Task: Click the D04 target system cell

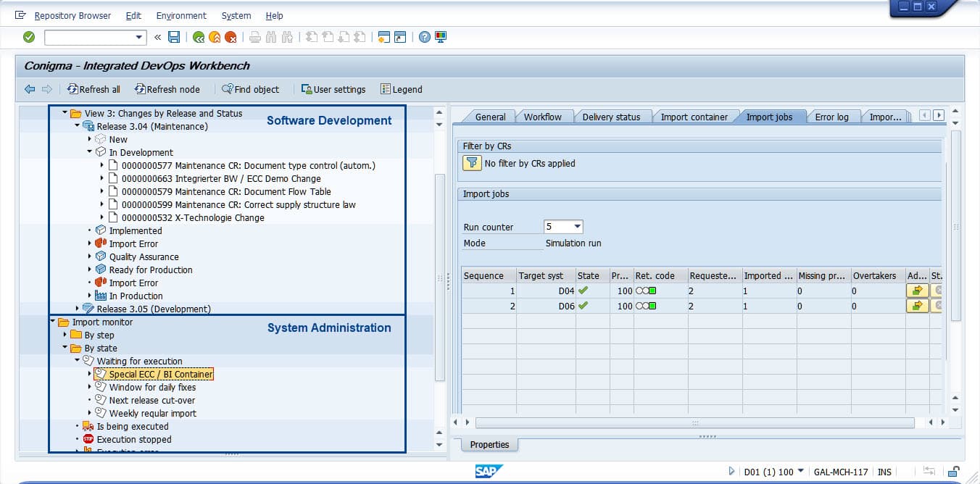Action: pos(546,291)
